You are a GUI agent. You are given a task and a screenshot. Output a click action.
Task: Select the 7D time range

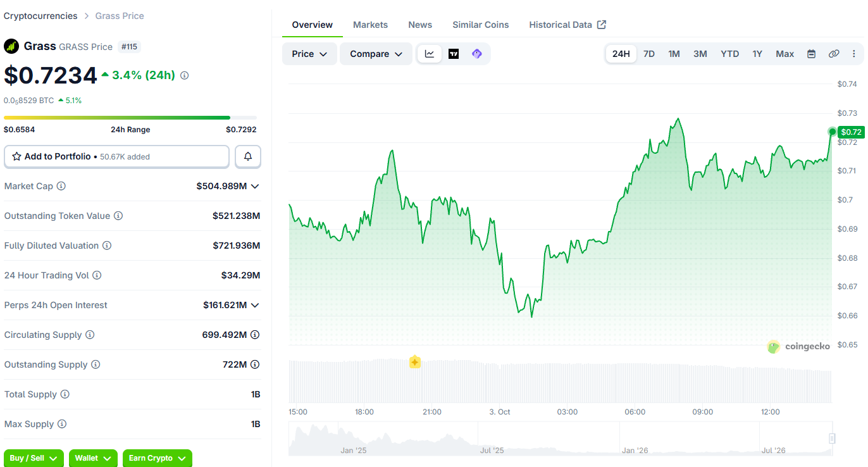click(649, 54)
